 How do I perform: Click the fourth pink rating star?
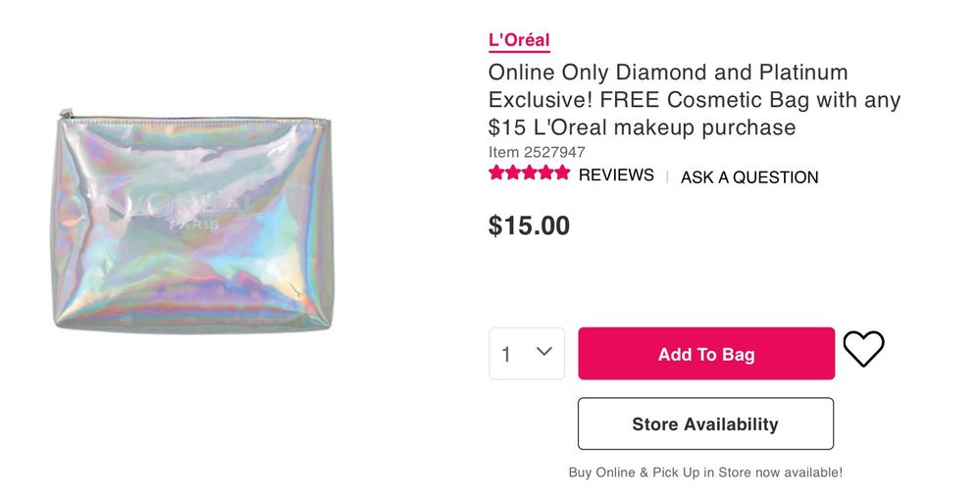coord(545,174)
